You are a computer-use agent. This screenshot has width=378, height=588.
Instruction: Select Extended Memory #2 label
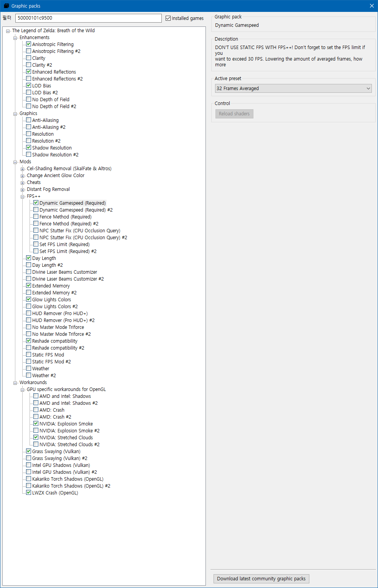[x=54, y=293]
